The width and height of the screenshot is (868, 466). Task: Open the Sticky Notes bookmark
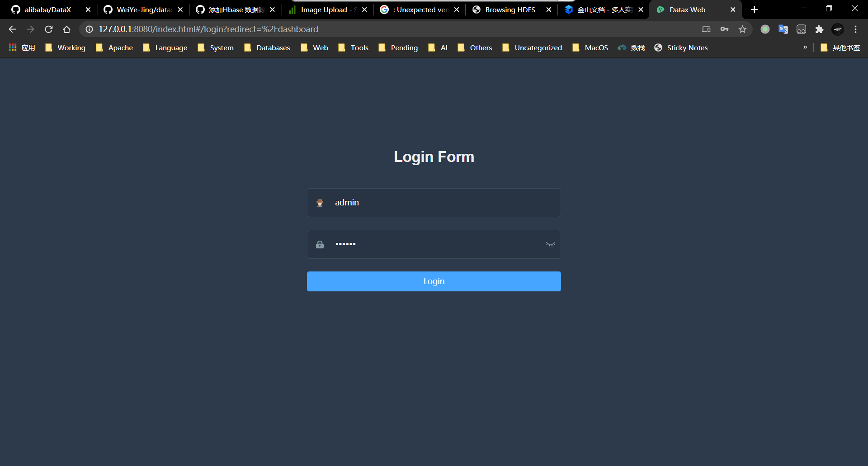click(681, 48)
